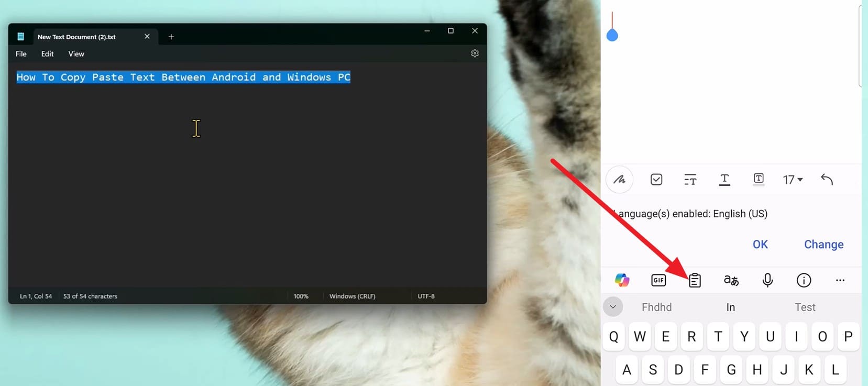Open the GIF picker on keyboard
The image size is (868, 386).
pyautogui.click(x=658, y=280)
